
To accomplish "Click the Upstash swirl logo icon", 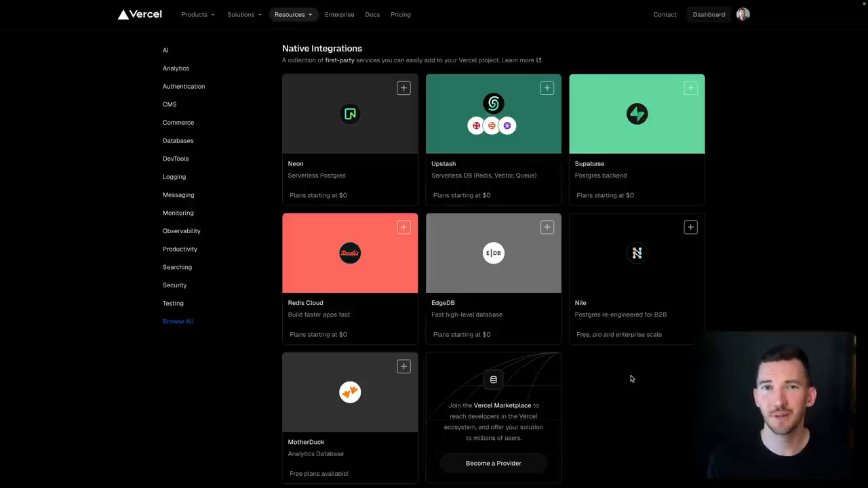I will (x=494, y=103).
